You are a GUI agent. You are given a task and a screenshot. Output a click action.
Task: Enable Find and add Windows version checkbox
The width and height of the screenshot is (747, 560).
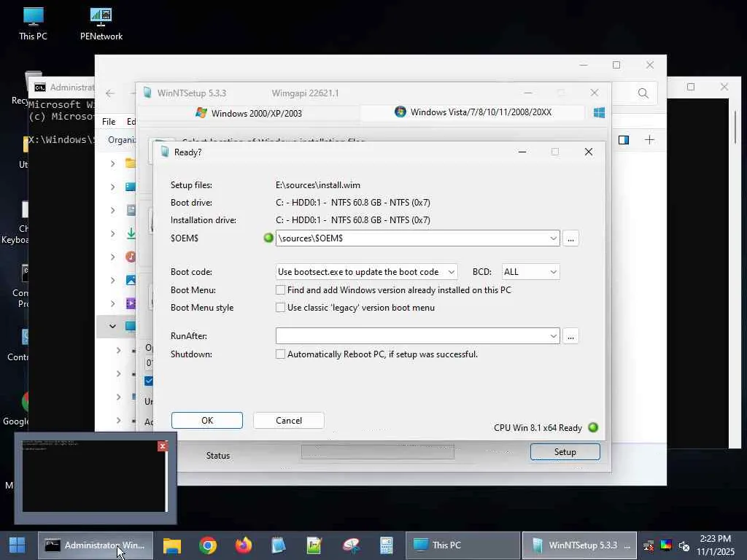tap(281, 290)
